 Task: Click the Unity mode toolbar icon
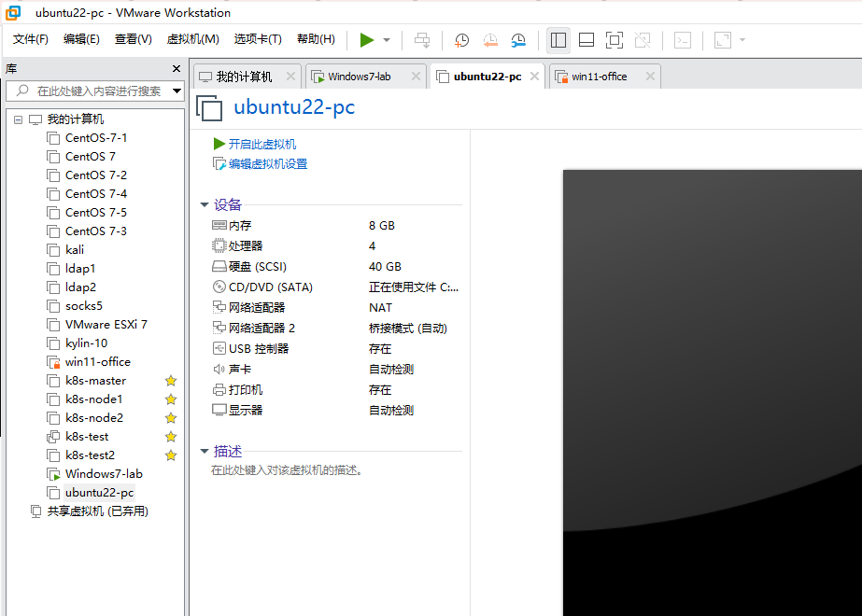[643, 40]
